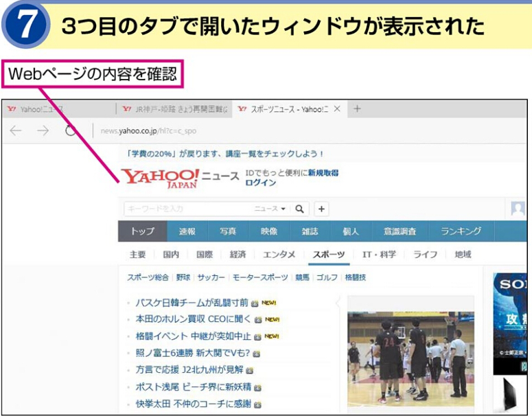Open the 写真 navigation tab
The height and width of the screenshot is (416, 532).
tap(228, 231)
